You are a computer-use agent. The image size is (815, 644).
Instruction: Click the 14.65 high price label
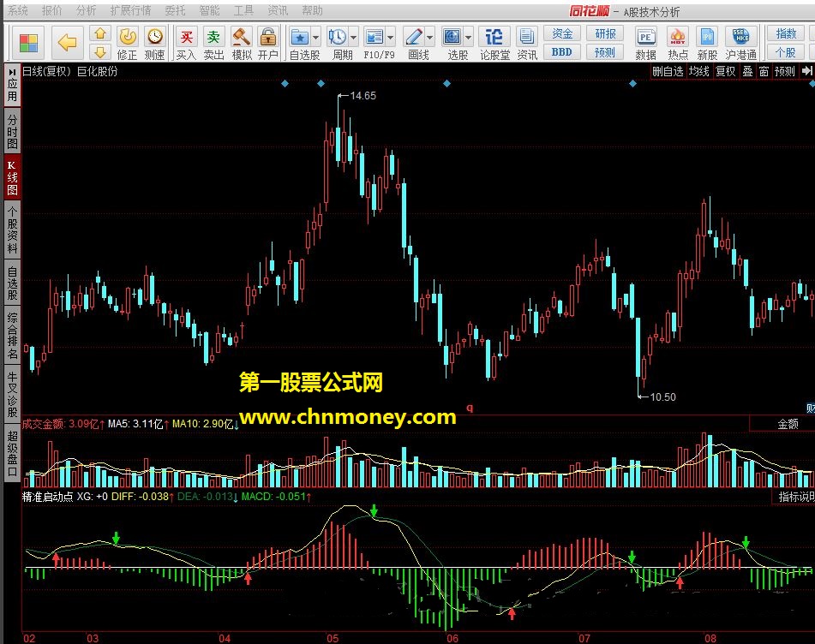[363, 96]
